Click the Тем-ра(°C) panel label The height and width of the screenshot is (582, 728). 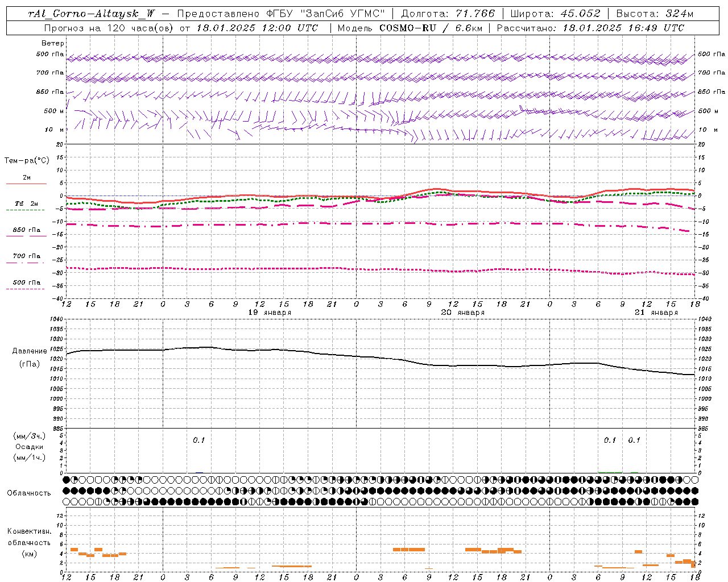27,161
